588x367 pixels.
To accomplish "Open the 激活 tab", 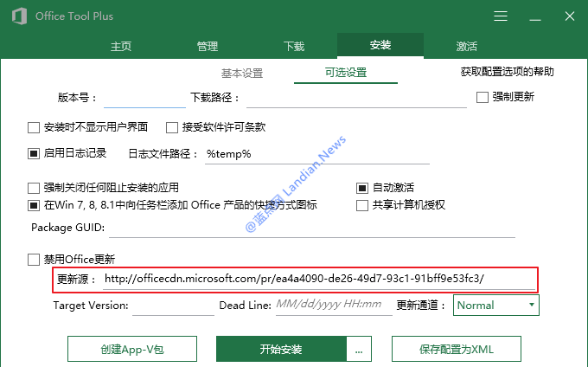I will (466, 46).
